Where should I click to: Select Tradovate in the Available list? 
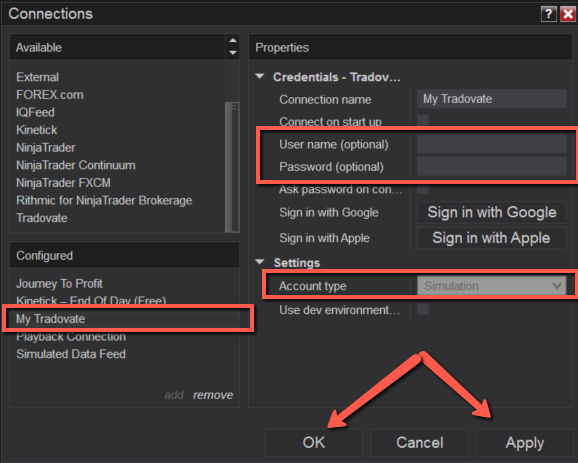coord(42,218)
